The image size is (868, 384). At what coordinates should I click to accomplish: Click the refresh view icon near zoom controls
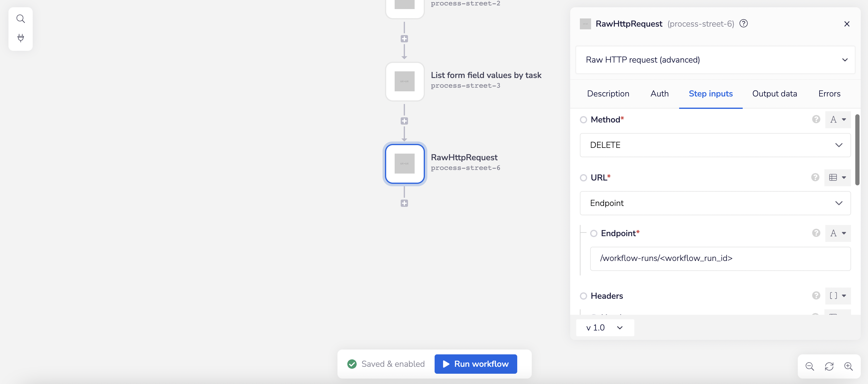829,366
